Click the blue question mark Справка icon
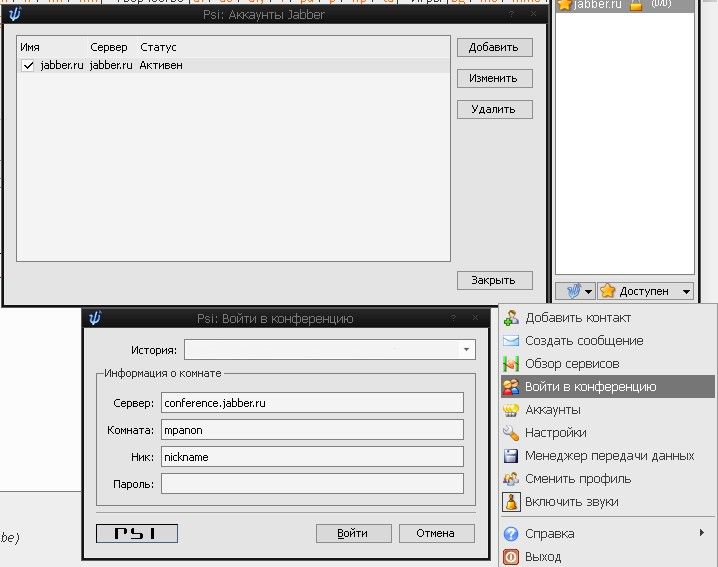The height and width of the screenshot is (567, 718). 511,534
